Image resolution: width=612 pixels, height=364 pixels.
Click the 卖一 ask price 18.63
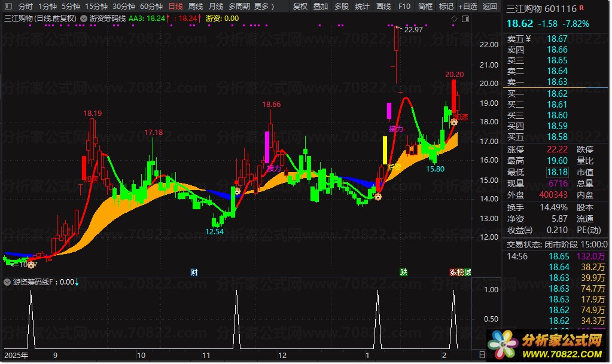pos(557,81)
